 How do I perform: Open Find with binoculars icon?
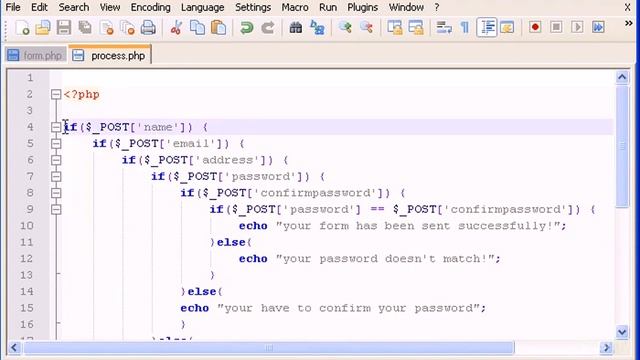click(x=296, y=28)
